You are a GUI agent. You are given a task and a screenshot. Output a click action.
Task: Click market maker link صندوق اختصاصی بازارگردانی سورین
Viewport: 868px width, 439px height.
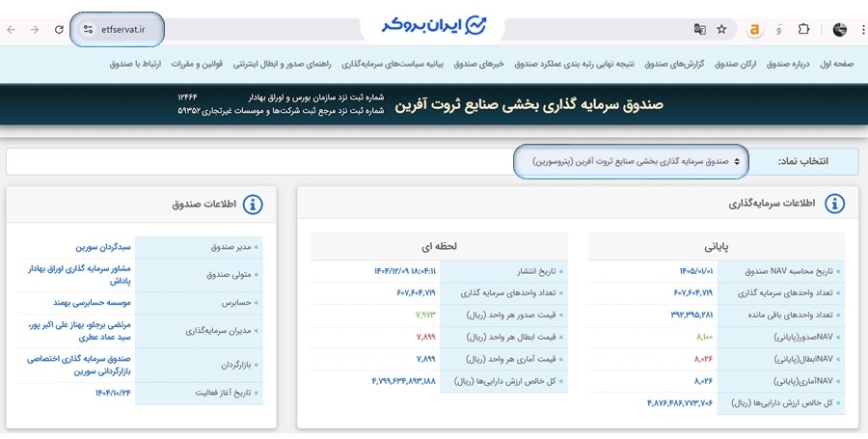79,365
